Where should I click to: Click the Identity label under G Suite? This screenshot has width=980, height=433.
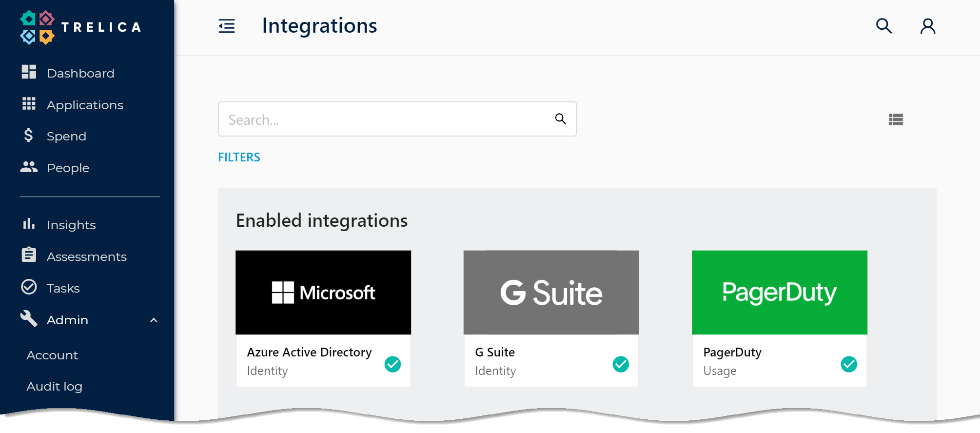pos(495,371)
